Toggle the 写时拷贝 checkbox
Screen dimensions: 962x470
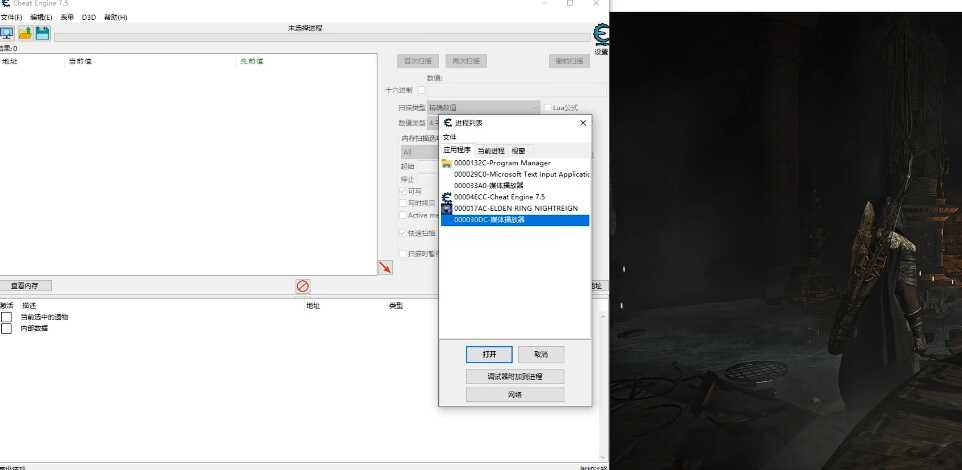tap(404, 203)
